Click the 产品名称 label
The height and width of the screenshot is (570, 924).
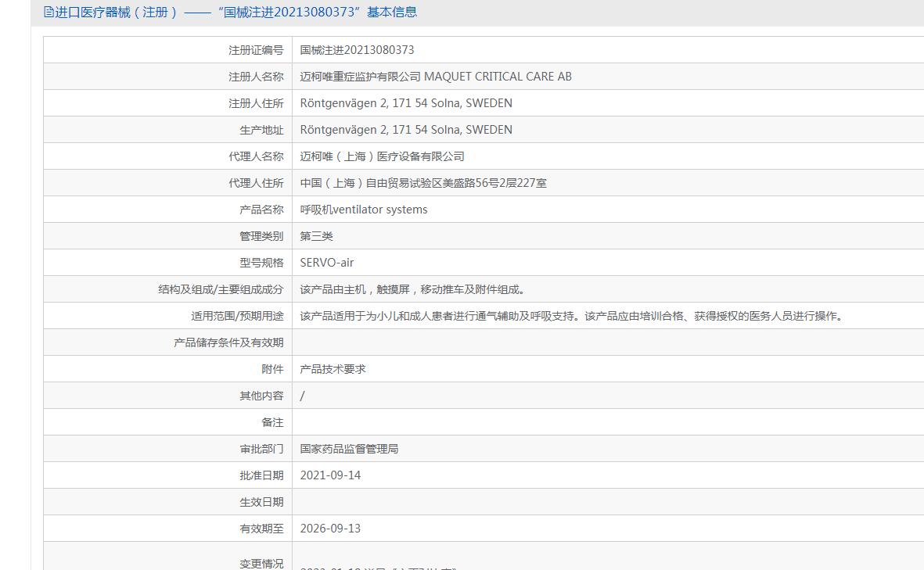coord(261,210)
